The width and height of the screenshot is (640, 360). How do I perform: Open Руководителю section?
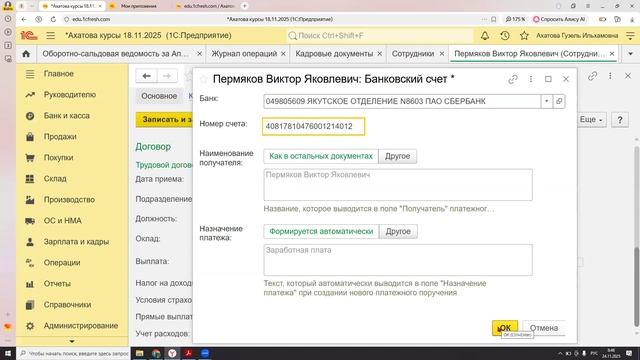(70, 95)
